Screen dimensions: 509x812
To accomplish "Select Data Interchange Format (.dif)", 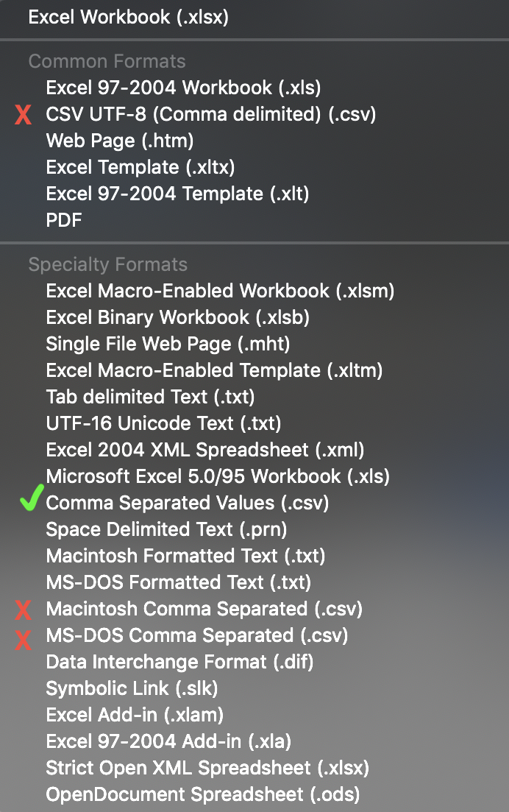I will coord(179,662).
